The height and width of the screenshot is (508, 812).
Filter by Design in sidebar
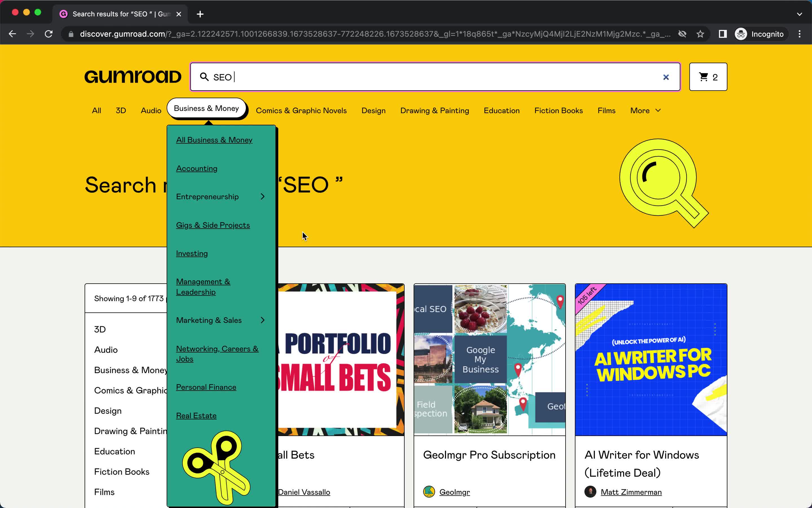pyautogui.click(x=108, y=411)
